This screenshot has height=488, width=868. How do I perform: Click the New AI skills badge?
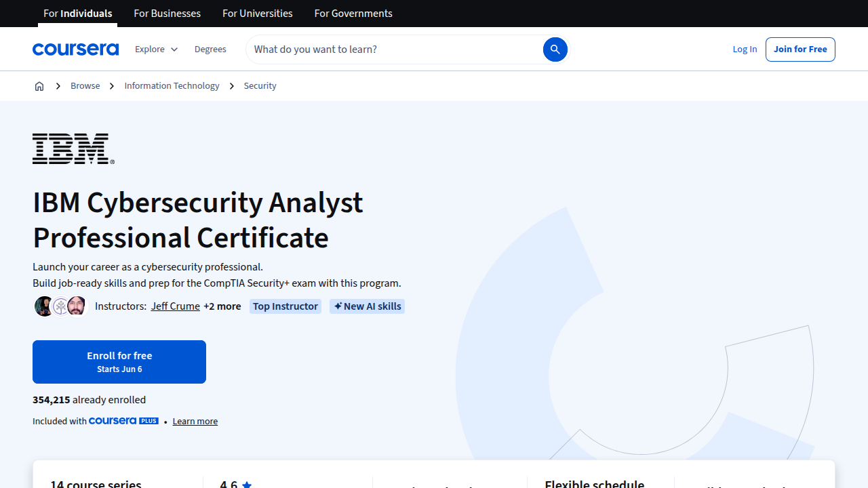pos(367,306)
